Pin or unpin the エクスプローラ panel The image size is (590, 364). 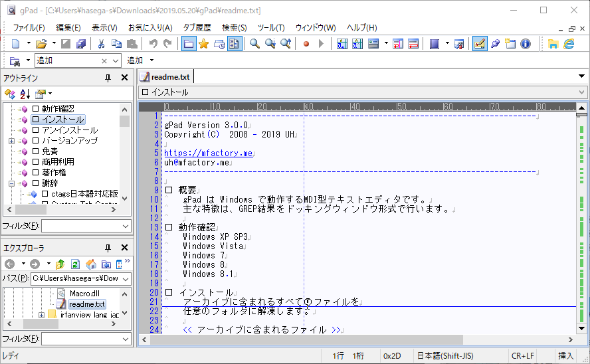point(108,248)
